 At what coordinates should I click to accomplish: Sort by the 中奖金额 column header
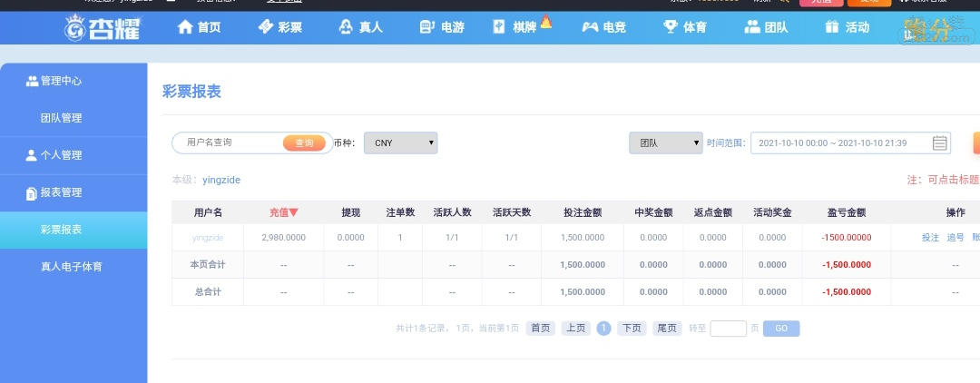coord(653,212)
